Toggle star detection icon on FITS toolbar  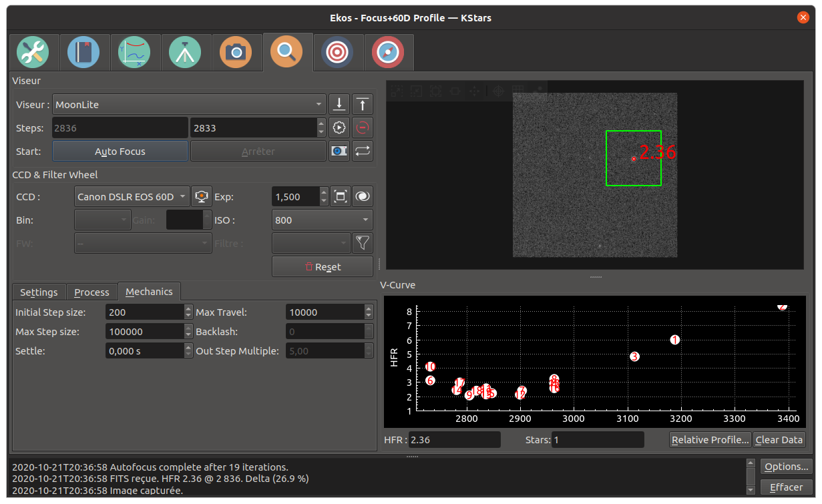coord(537,90)
